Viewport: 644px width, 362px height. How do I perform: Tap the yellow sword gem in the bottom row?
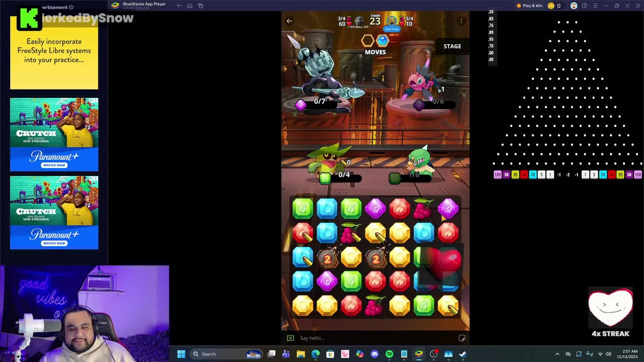(448, 305)
